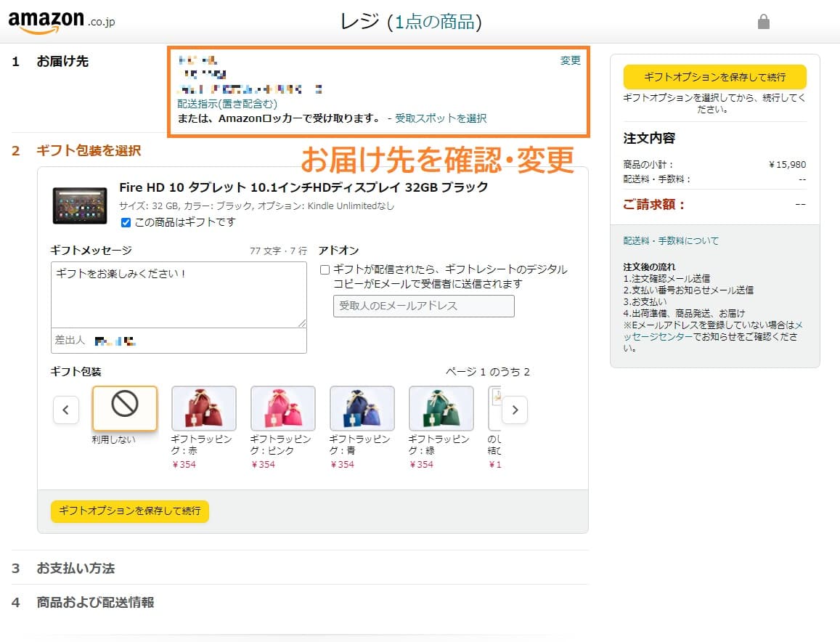Click bottom ギフトオプションを保存して続行 button in gift panel
This screenshot has width=840, height=642.
click(130, 511)
